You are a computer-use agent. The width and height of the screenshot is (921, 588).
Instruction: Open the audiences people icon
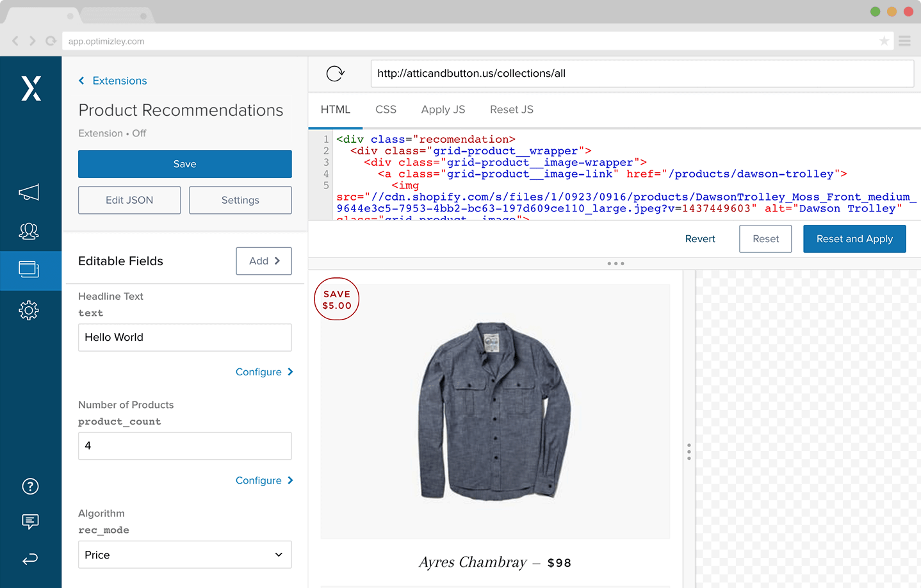coord(29,231)
